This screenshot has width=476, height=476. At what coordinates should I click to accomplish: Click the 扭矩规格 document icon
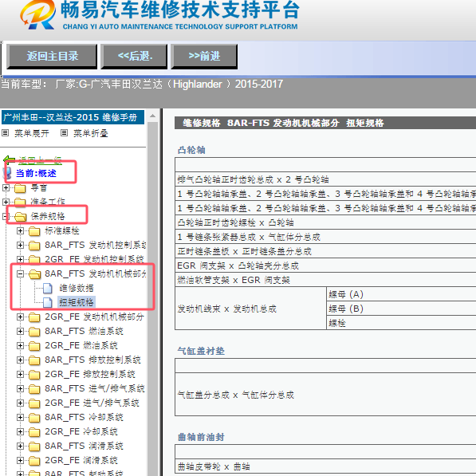click(48, 303)
